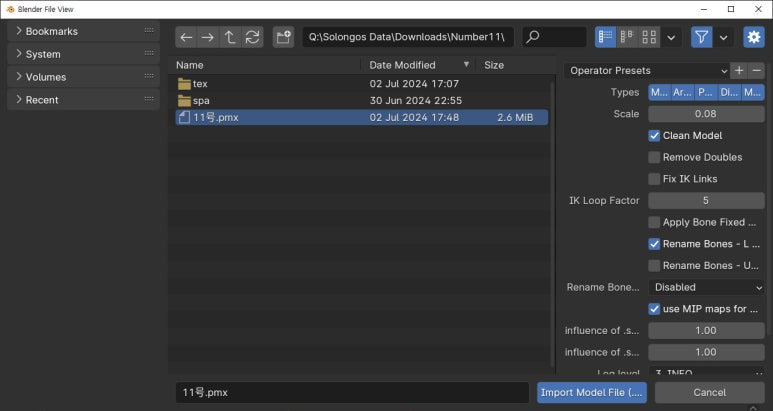
Task: Toggle Rename Bones - L checkbox
Action: pos(654,244)
